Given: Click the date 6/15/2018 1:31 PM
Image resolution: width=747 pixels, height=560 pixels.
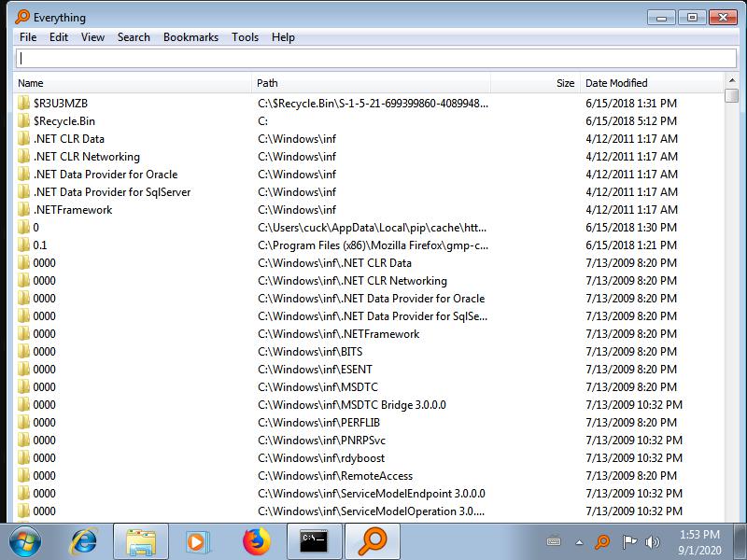Looking at the screenshot, I should [x=631, y=104].
